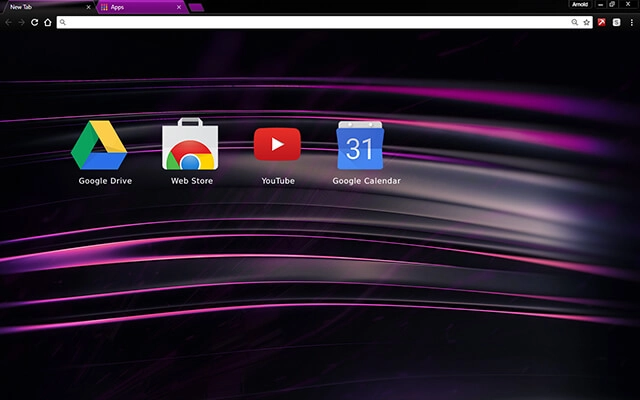Screen dimensions: 640x400
Task: Open the red extension icon
Action: coord(602,22)
